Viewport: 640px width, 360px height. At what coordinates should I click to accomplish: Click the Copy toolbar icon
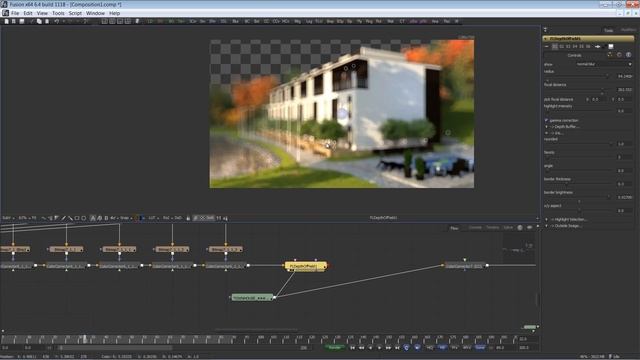tap(39, 21)
